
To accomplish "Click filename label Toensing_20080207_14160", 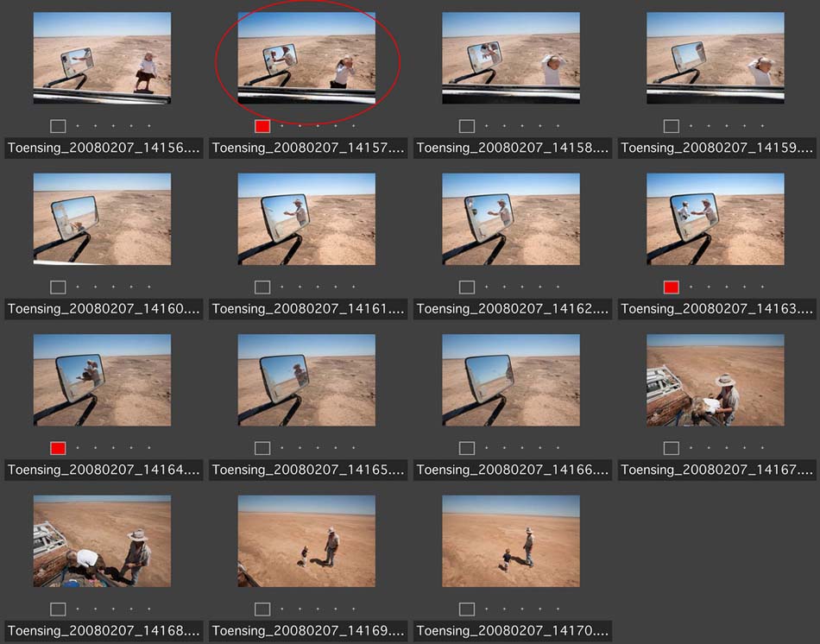I will click(x=104, y=309).
